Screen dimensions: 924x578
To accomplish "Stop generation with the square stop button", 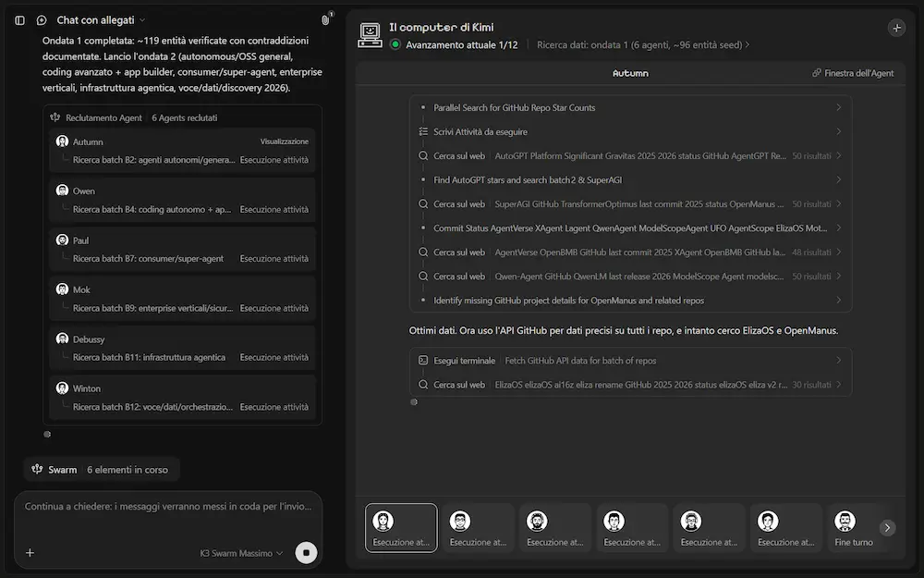I will click(306, 553).
